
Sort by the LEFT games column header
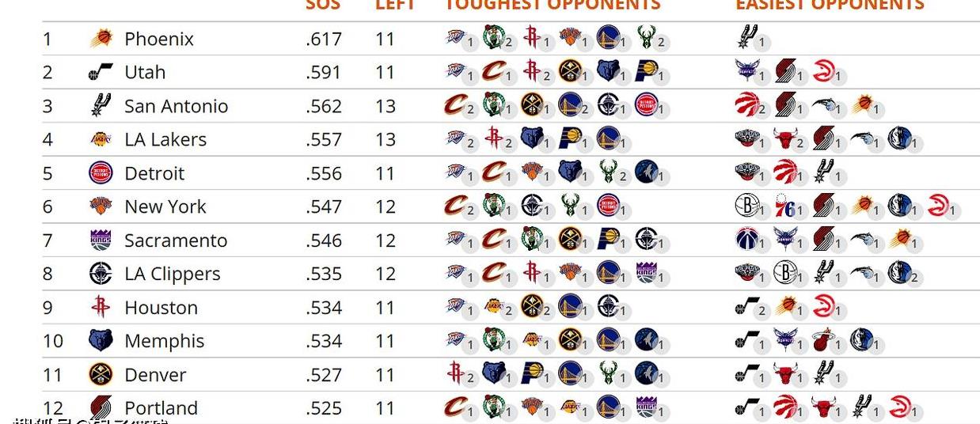click(x=395, y=5)
